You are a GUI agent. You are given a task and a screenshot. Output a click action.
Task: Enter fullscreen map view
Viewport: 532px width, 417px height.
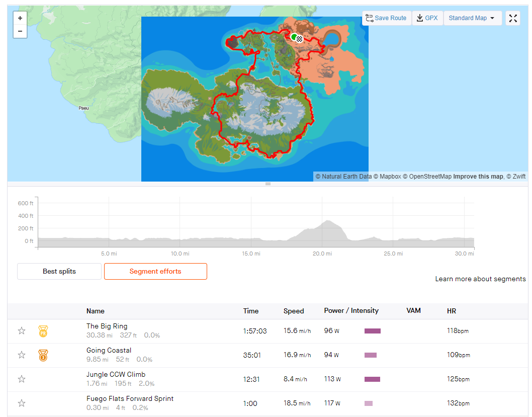(513, 18)
